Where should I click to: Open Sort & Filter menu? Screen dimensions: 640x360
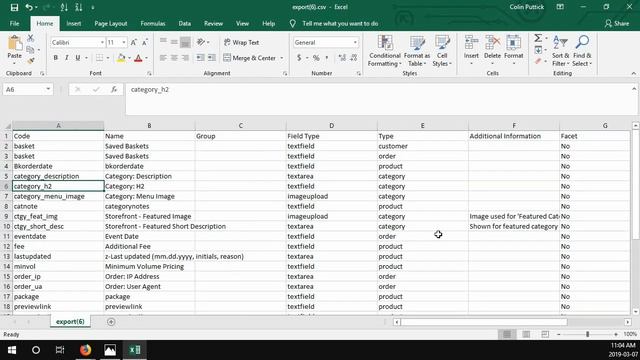tap(560, 51)
